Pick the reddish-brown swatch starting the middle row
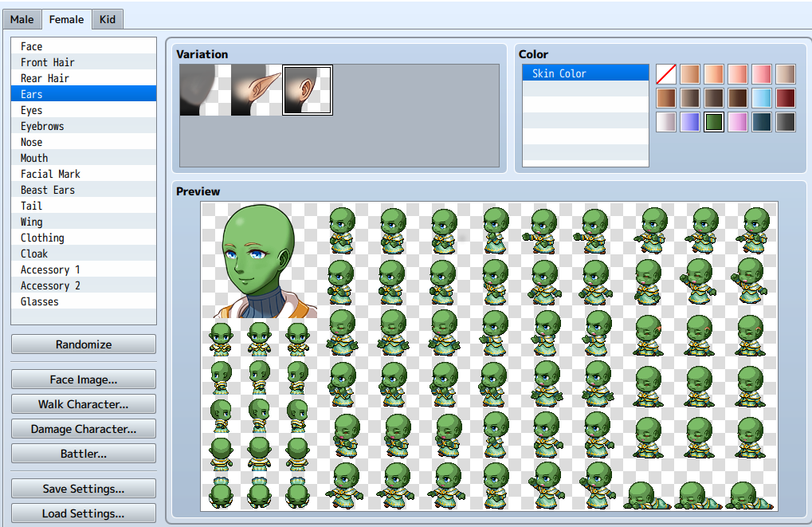The image size is (812, 527). pos(666,98)
